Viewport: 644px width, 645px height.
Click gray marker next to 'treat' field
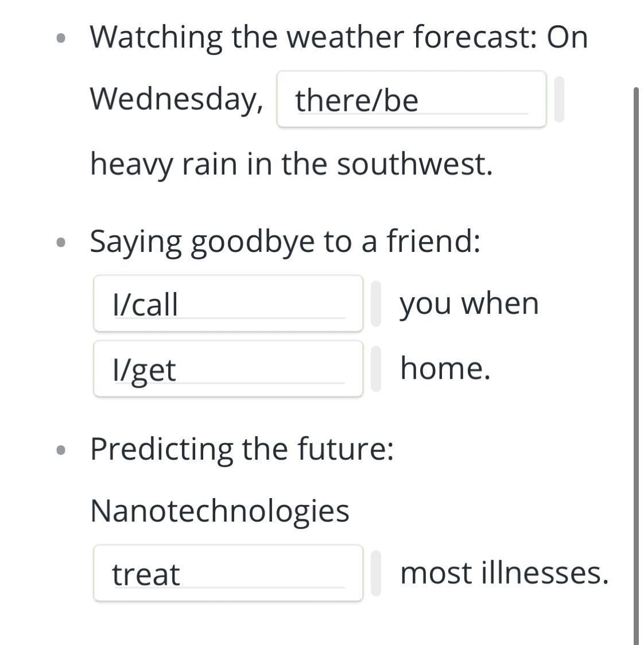(376, 573)
